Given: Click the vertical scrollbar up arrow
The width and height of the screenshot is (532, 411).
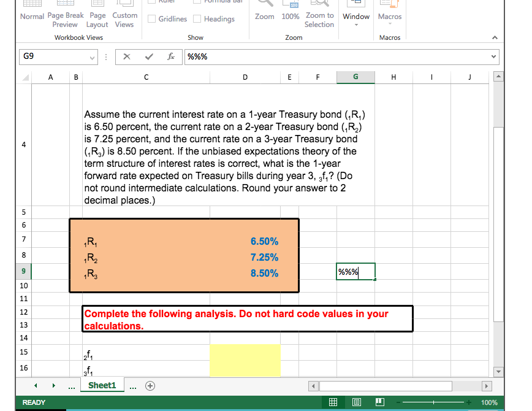Looking at the screenshot, I should [x=498, y=77].
